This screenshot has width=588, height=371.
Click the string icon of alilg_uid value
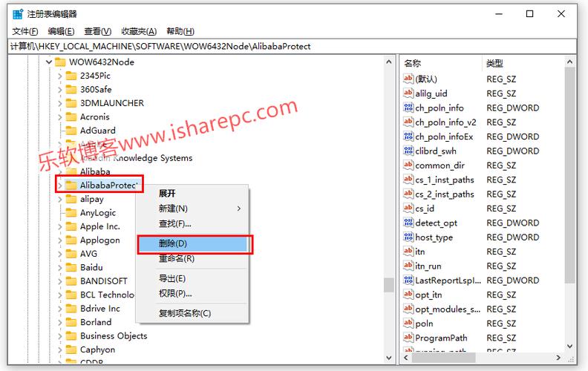pos(408,93)
